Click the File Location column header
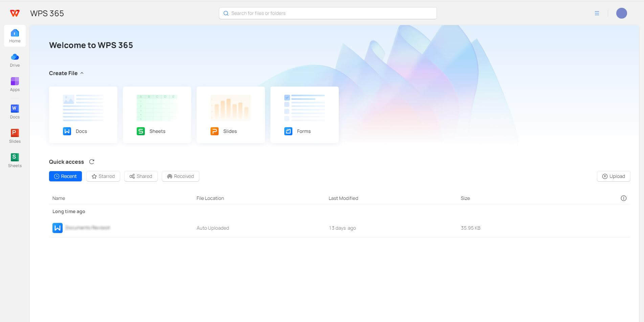 pyautogui.click(x=210, y=198)
